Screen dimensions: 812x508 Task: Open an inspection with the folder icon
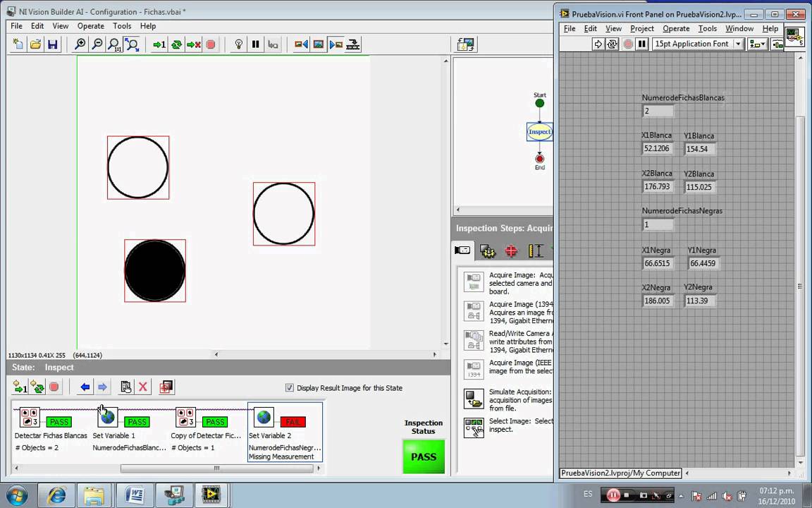tap(35, 44)
